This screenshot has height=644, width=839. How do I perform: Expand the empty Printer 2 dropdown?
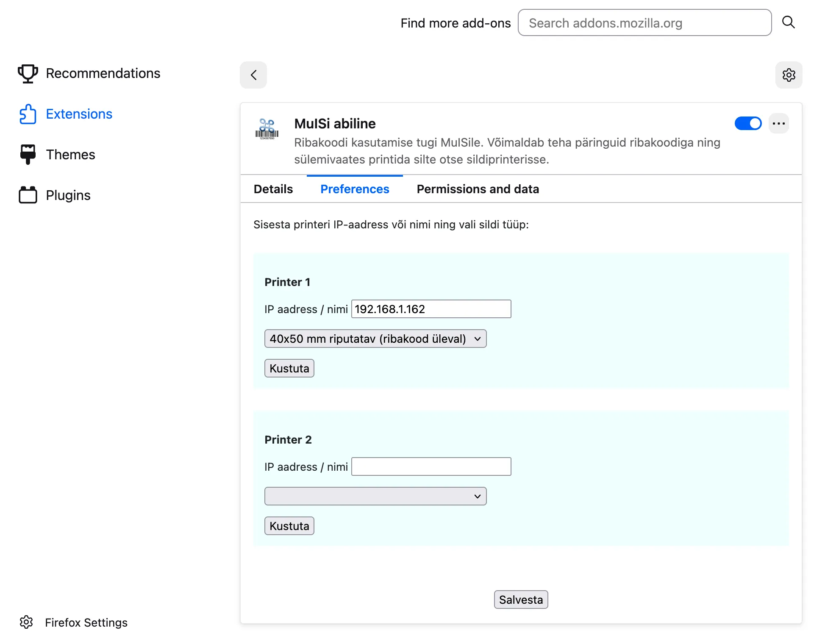(x=375, y=496)
